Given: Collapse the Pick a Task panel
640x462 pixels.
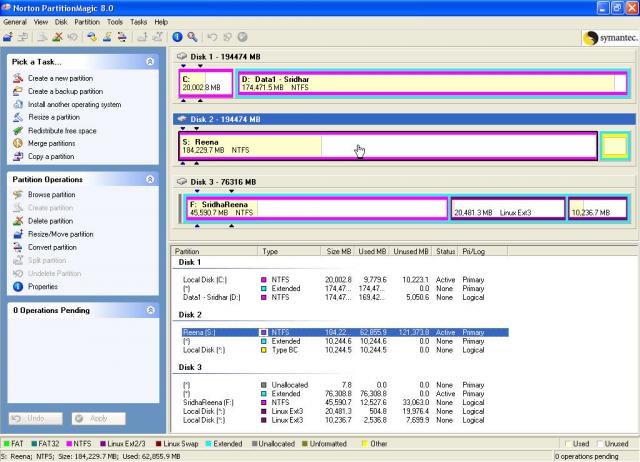Looking at the screenshot, I should (150, 62).
